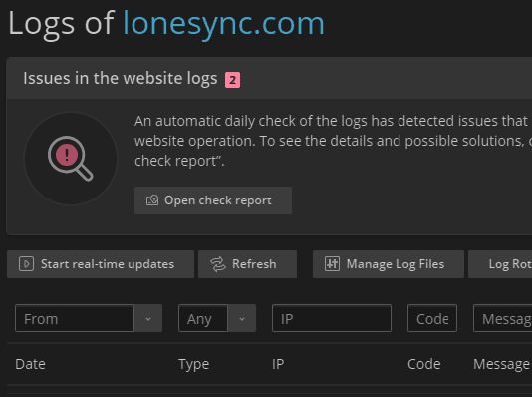Image resolution: width=532 pixels, height=397 pixels.
Task: Sort by the IP column header
Action: click(x=278, y=364)
